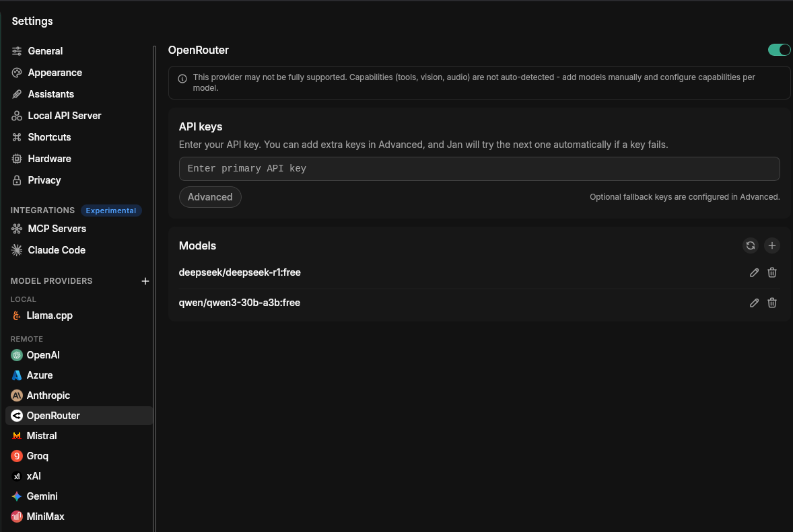Viewport: 793px width, 532px height.
Task: Click the Azure logo icon
Action: click(17, 375)
